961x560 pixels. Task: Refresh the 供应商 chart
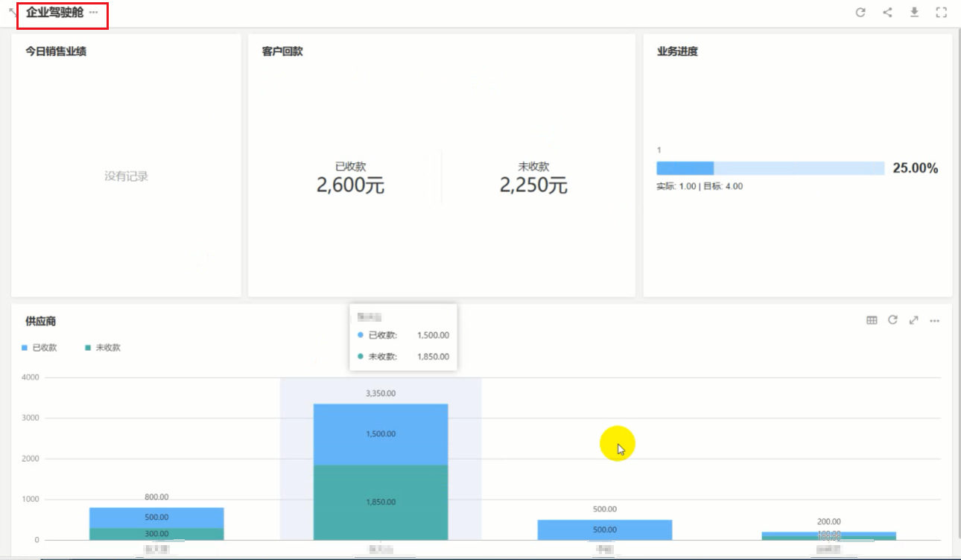click(892, 320)
